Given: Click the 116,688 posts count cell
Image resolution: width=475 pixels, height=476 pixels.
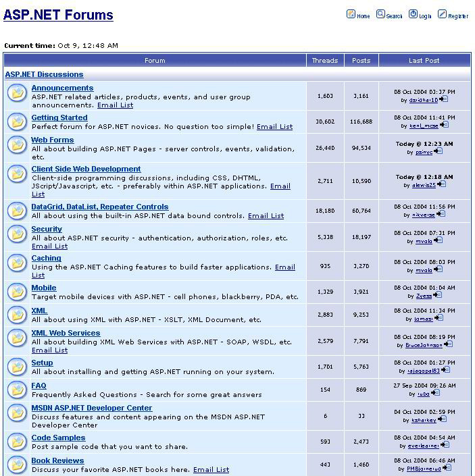Looking at the screenshot, I should 361,122.
